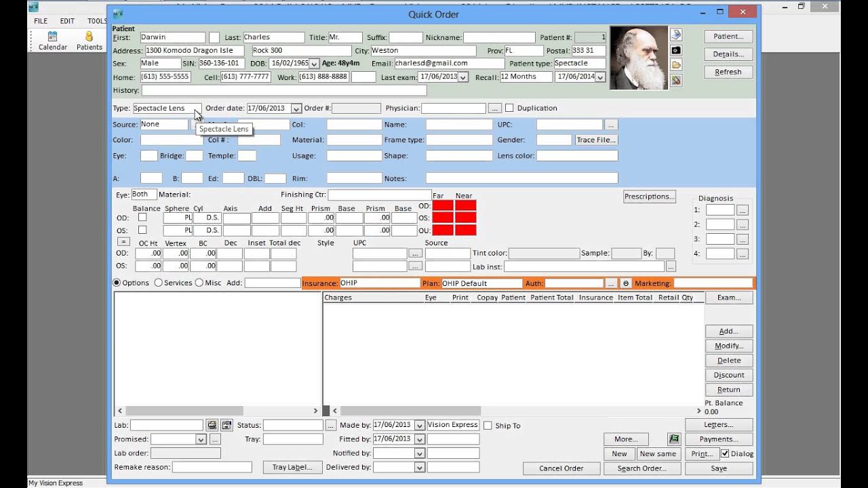
Task: Click the Diagnosis 2 ellipsis button
Action: click(x=743, y=224)
